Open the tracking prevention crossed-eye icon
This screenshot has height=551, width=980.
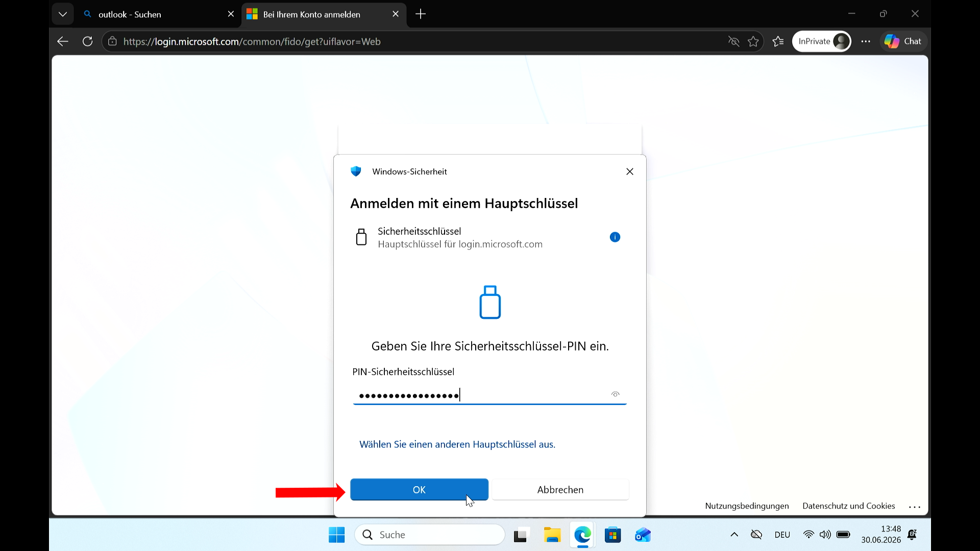[x=734, y=41]
